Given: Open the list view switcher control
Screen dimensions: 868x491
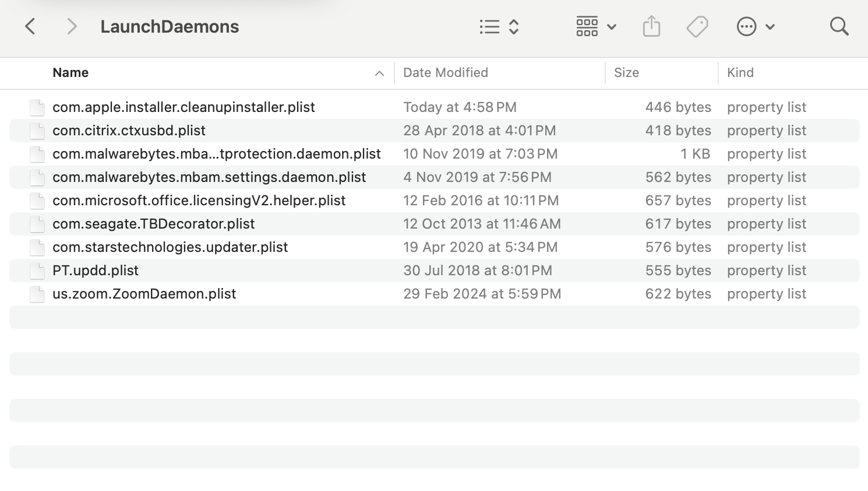Looking at the screenshot, I should point(499,26).
